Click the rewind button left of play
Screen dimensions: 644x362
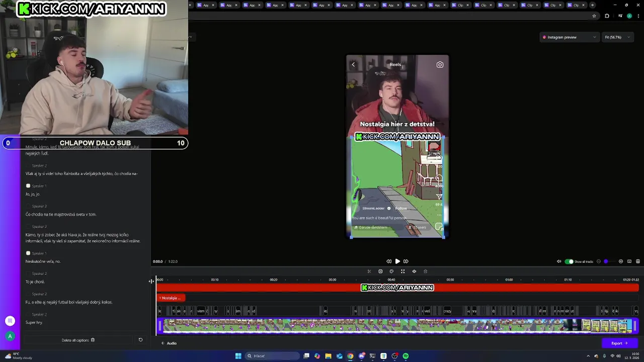[x=389, y=261]
